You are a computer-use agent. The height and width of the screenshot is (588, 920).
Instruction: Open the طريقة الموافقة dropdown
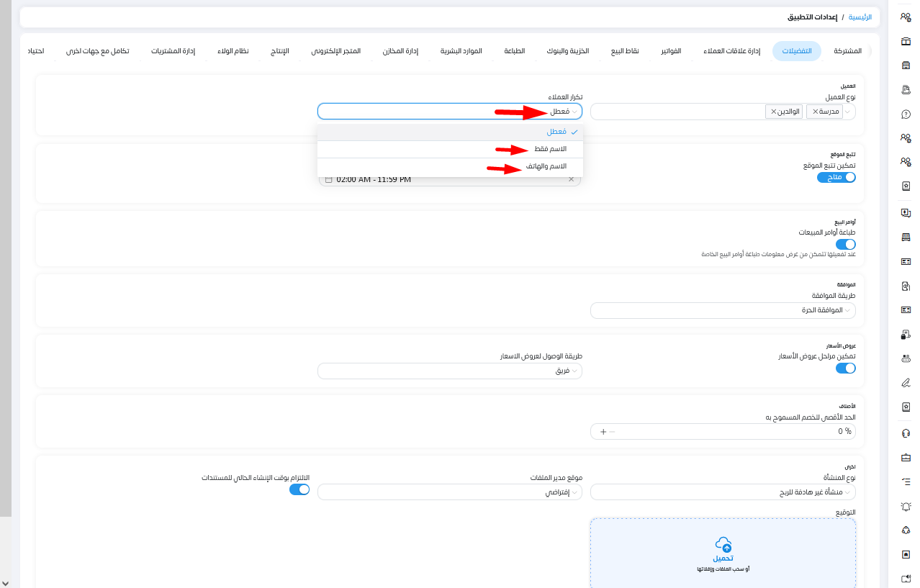pyautogui.click(x=722, y=310)
